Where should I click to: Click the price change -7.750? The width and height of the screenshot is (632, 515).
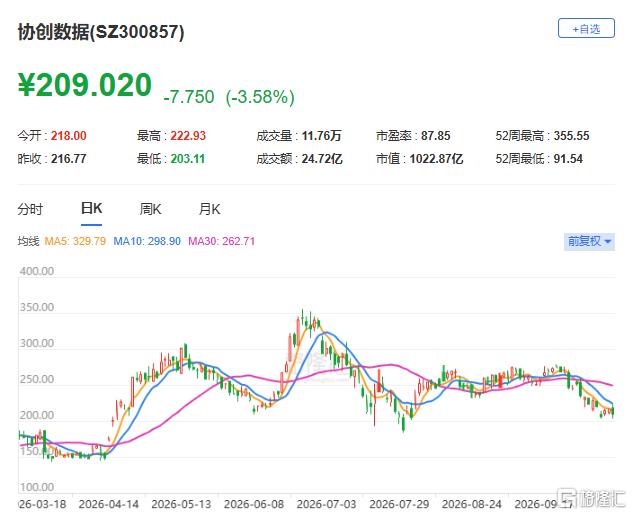point(189,97)
